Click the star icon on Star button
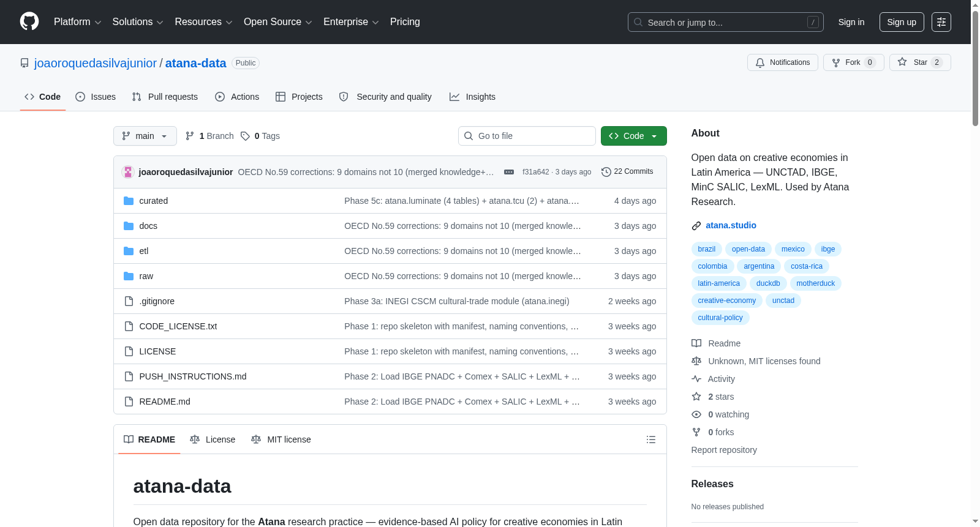 [x=902, y=62]
